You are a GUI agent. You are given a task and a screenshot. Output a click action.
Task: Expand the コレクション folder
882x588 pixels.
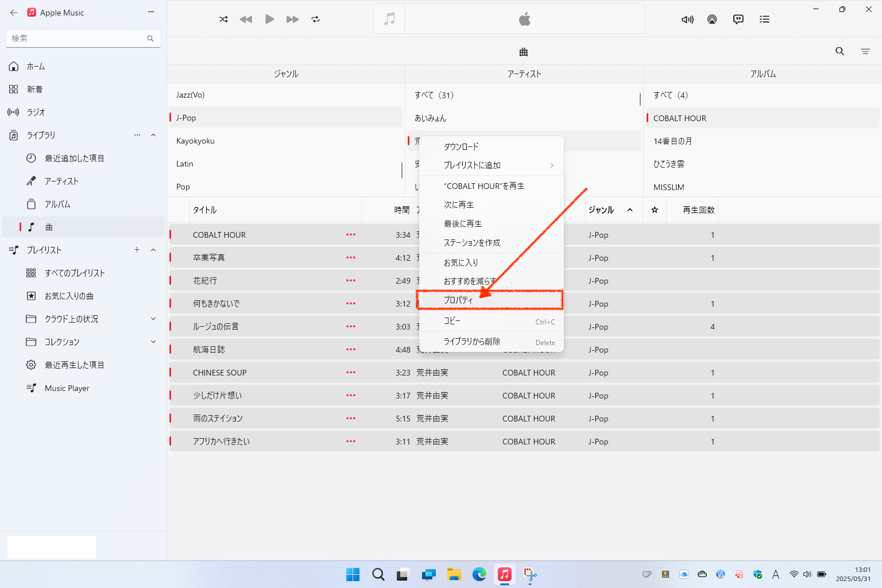pos(153,342)
